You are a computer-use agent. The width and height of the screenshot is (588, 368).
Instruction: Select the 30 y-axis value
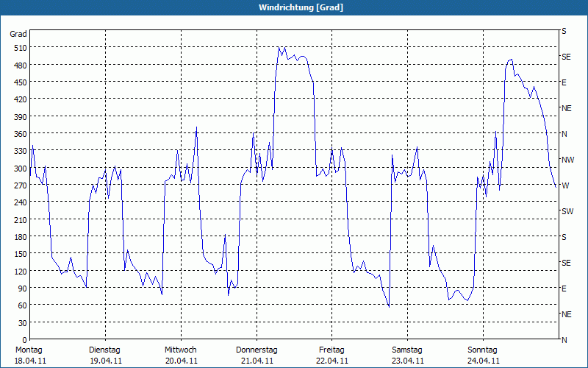[x=23, y=323]
